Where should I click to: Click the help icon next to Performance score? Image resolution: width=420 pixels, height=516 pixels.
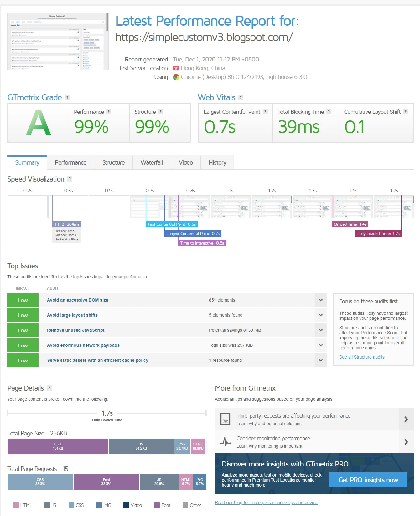click(x=109, y=112)
